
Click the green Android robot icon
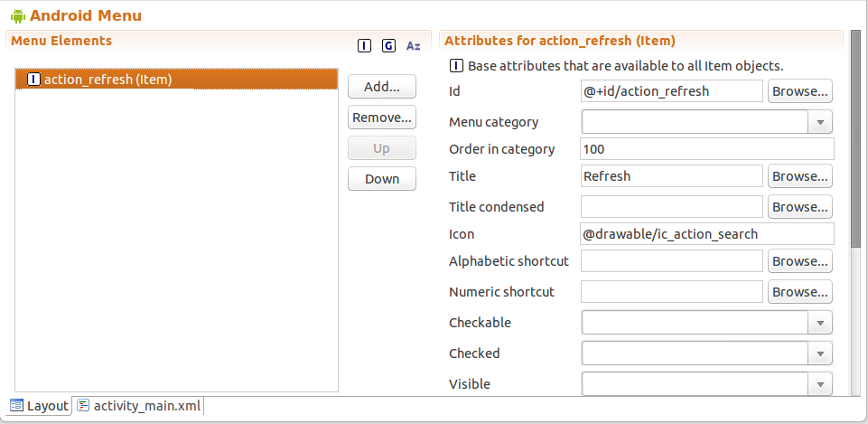(18, 15)
